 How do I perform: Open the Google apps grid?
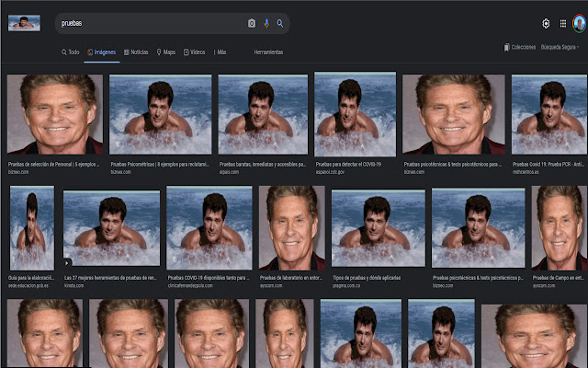[563, 24]
